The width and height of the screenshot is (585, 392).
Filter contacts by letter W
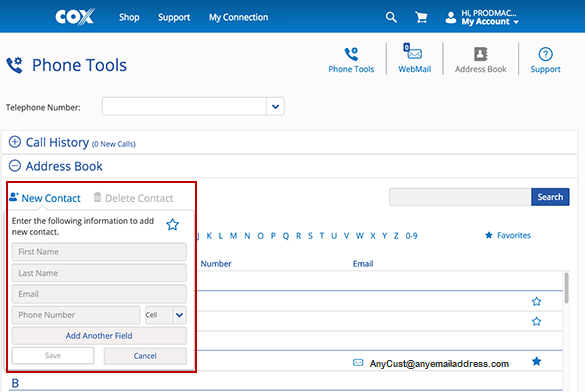pyautogui.click(x=360, y=236)
